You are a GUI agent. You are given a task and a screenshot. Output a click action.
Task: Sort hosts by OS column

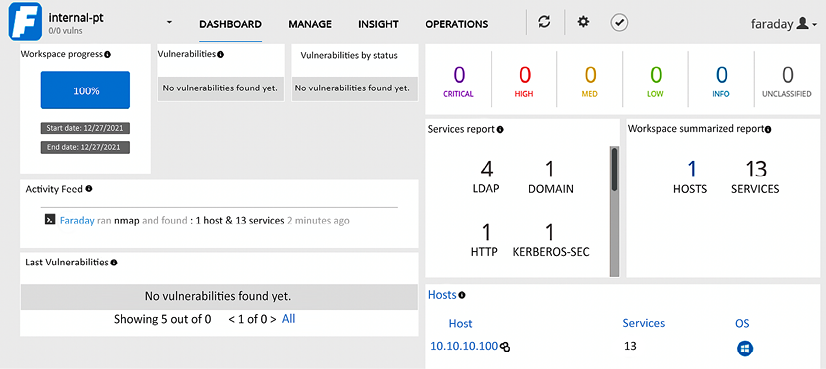point(742,323)
